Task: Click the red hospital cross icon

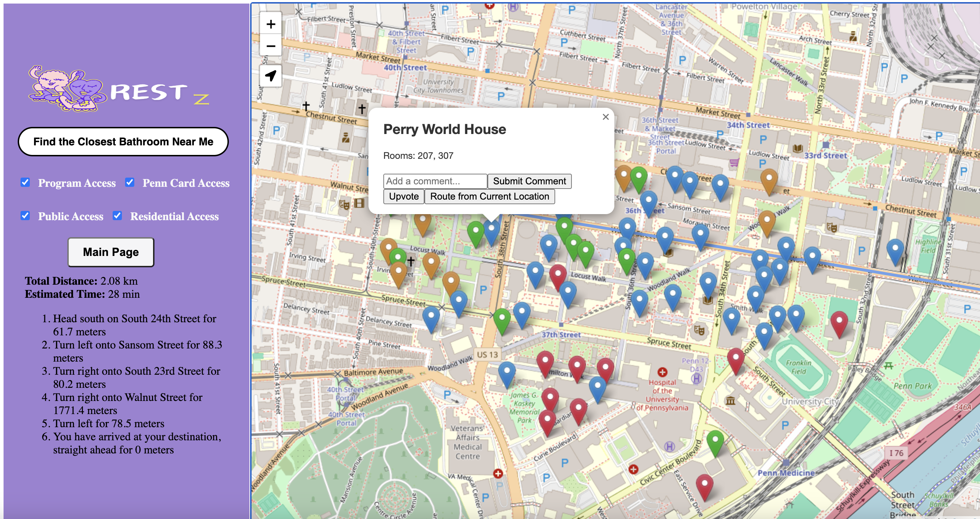Action: point(662,372)
